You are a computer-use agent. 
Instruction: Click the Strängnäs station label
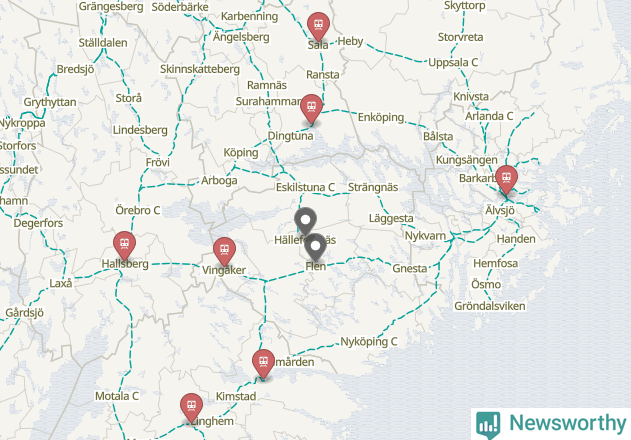pyautogui.click(x=373, y=187)
